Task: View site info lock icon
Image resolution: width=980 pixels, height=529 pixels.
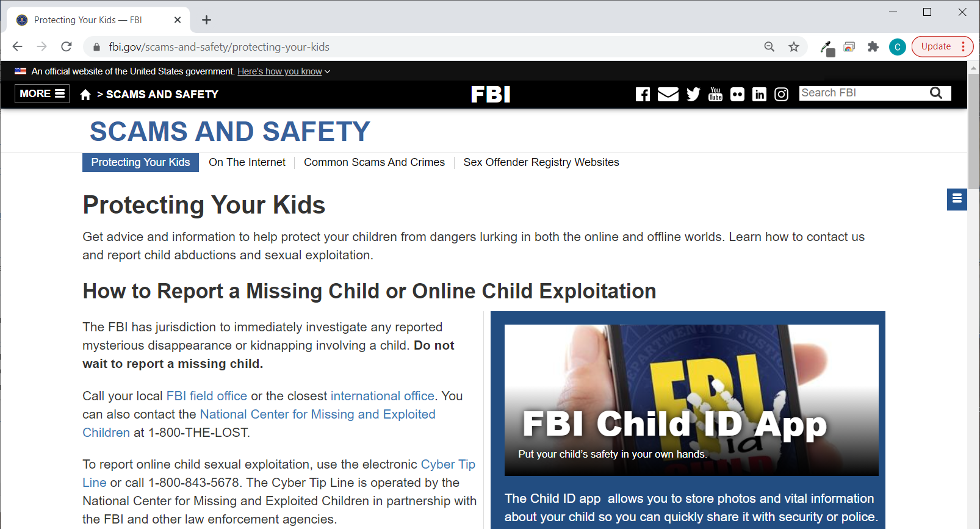Action: pyautogui.click(x=96, y=47)
